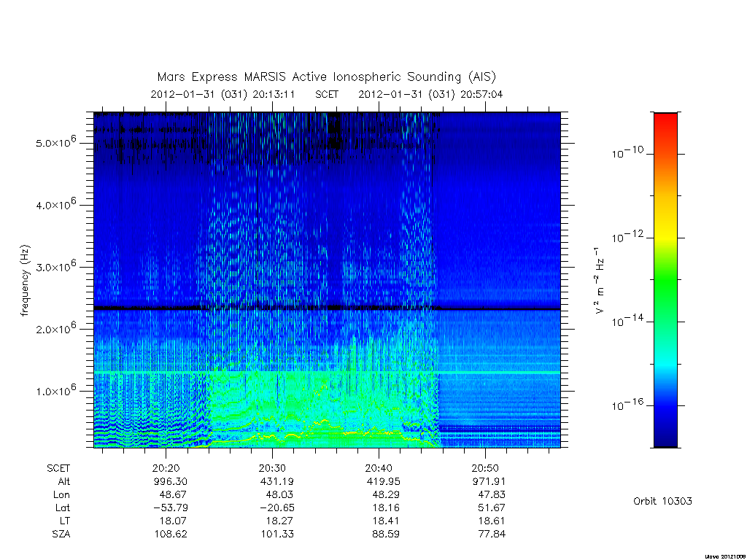This screenshot has width=747, height=560.
Task: Click the altitude value 419.95
Action: (384, 481)
